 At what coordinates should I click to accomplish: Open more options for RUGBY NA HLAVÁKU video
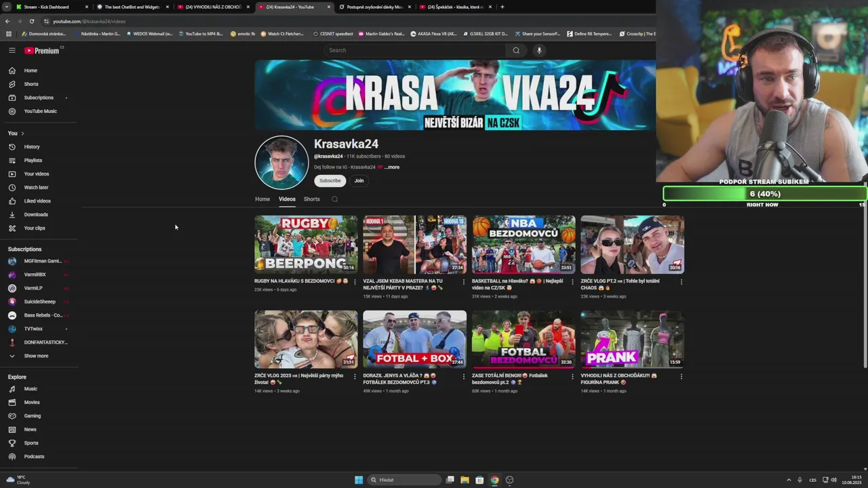355,281
